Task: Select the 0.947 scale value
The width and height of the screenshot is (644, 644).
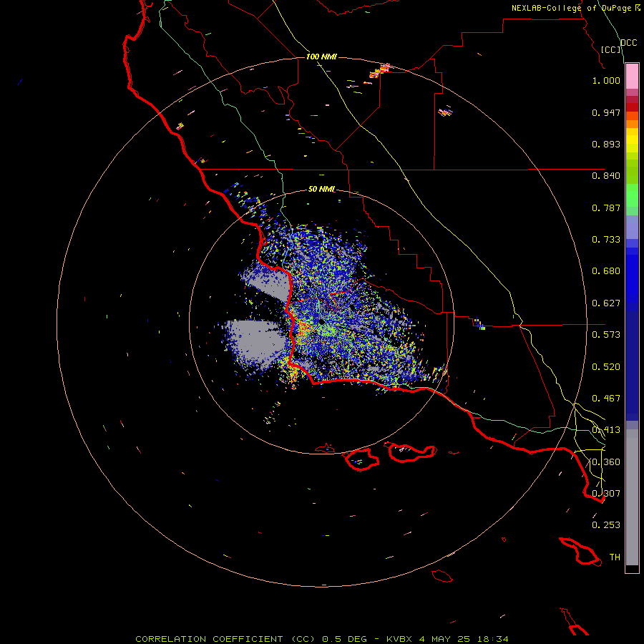Action: (x=606, y=112)
